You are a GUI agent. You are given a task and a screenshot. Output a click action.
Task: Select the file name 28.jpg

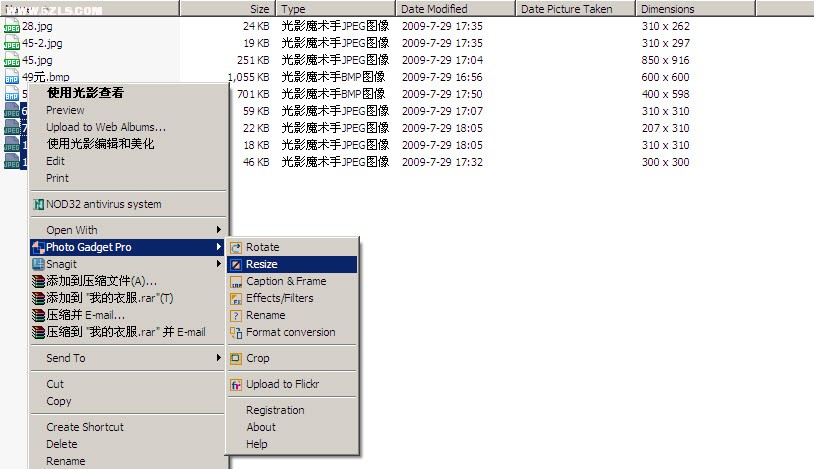(x=37, y=26)
